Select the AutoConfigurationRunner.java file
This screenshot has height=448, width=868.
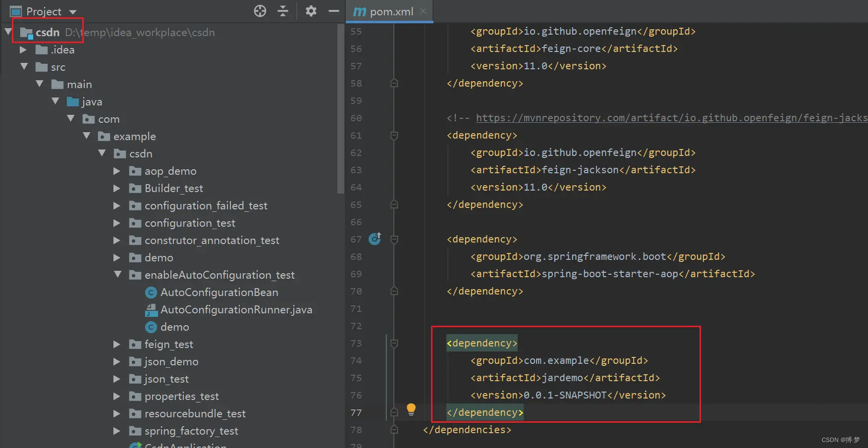pyautogui.click(x=236, y=309)
